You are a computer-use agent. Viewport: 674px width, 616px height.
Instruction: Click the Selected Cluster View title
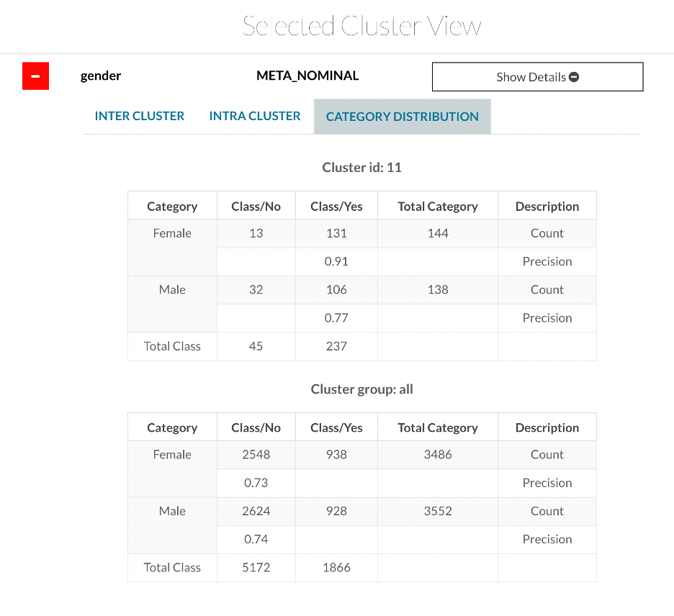(x=361, y=26)
